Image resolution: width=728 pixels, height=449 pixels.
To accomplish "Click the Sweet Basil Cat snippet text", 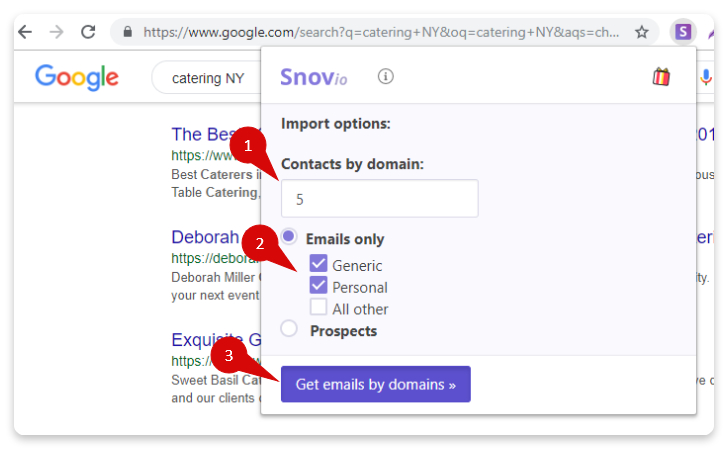I will 216,380.
